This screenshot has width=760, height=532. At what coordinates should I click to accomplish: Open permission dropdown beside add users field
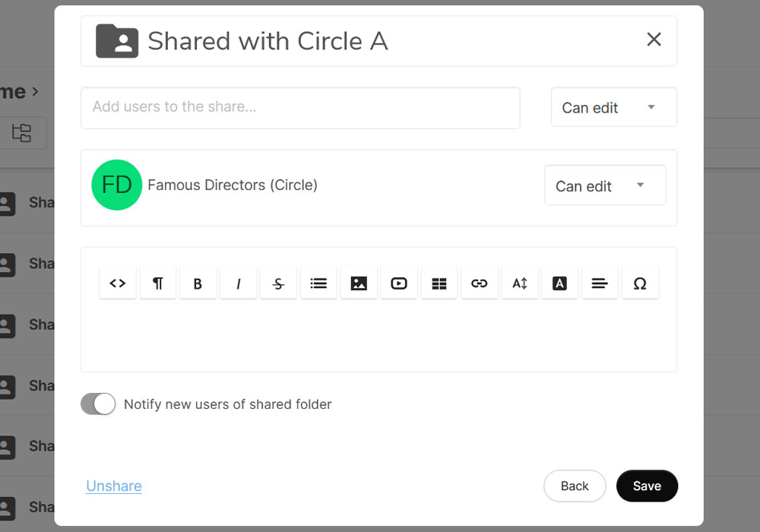613,108
